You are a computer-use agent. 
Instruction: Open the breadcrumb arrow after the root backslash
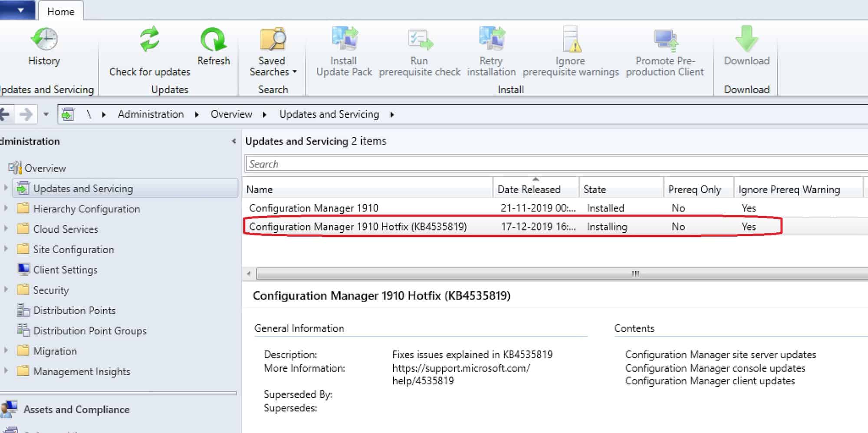[x=104, y=115]
